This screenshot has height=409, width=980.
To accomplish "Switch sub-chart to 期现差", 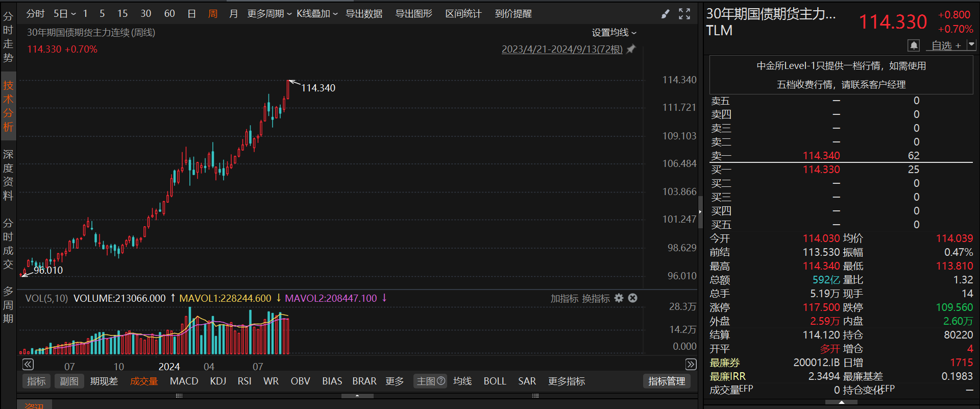I will [x=104, y=381].
